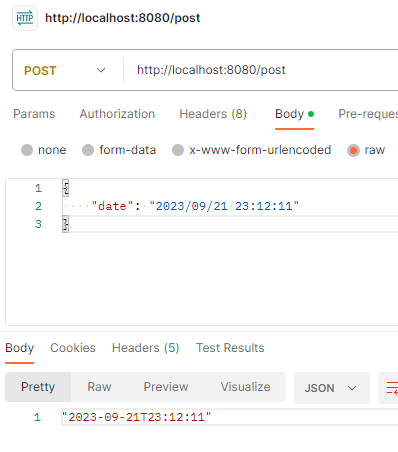Click the "2023/09/21 23:12:11" value in editor

click(x=224, y=206)
